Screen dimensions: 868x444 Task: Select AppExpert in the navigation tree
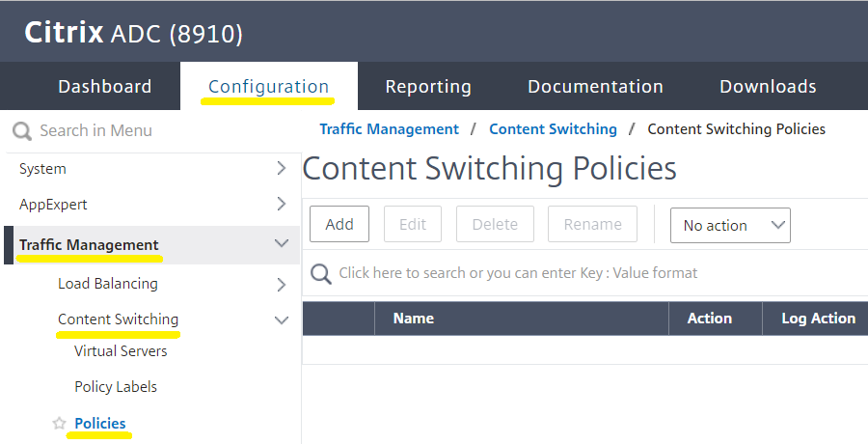[x=53, y=204]
